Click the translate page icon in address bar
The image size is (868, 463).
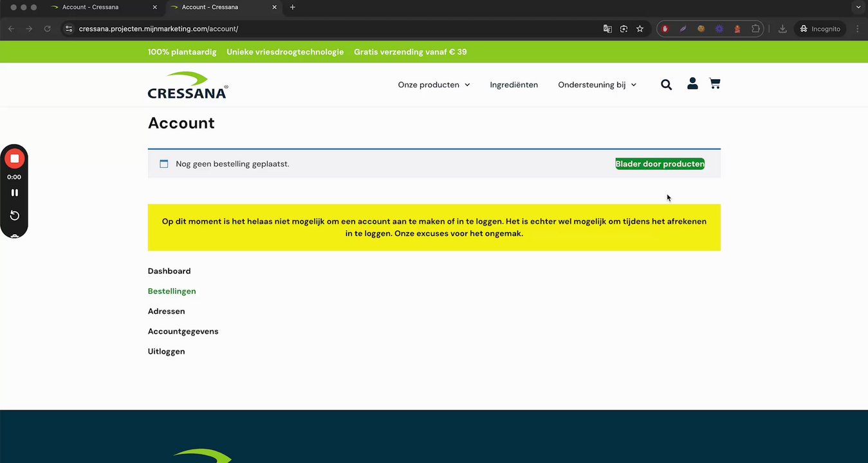pyautogui.click(x=607, y=29)
